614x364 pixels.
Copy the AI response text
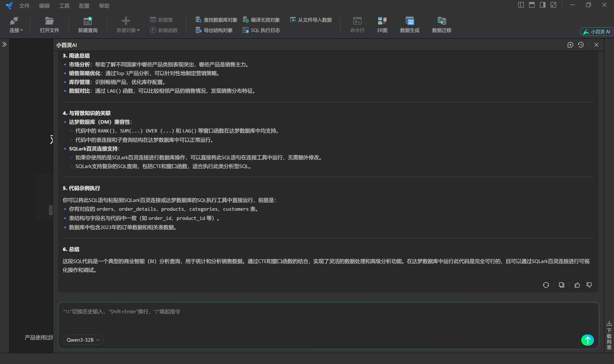pos(561,285)
